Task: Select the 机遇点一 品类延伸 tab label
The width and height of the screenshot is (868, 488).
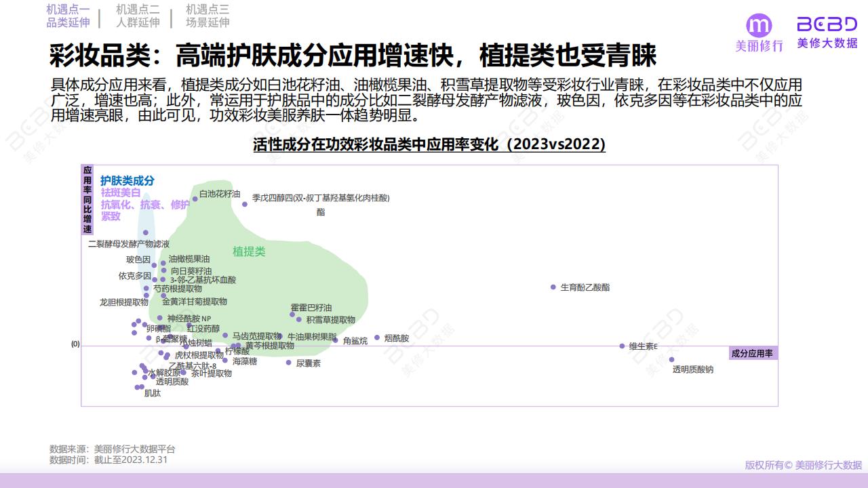Action: [x=68, y=16]
